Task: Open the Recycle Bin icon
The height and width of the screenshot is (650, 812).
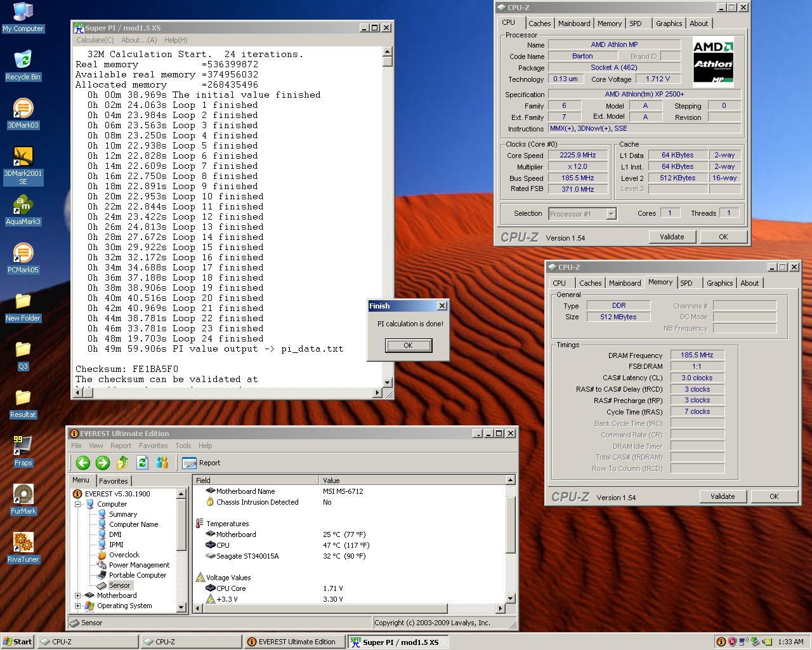Action: pyautogui.click(x=23, y=66)
